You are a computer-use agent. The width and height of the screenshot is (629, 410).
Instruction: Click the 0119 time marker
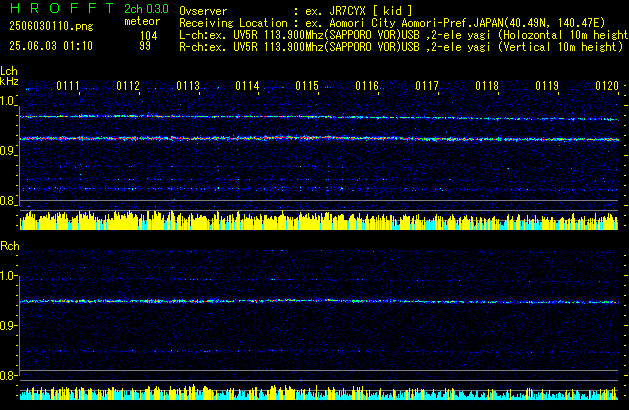547,86
